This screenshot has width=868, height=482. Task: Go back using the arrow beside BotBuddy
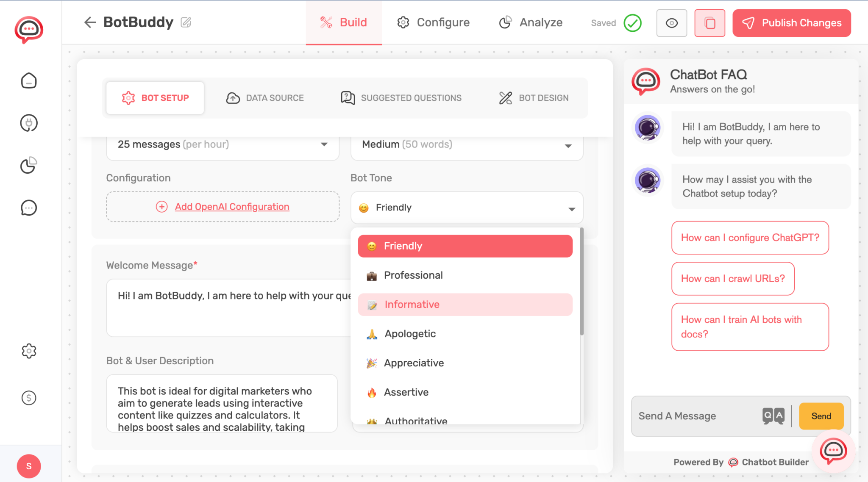(x=90, y=22)
